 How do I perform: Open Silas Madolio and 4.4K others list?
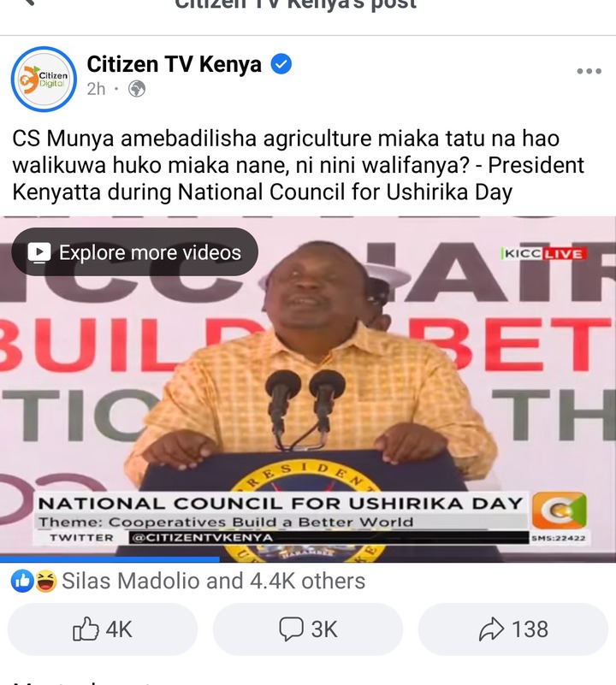(213, 581)
